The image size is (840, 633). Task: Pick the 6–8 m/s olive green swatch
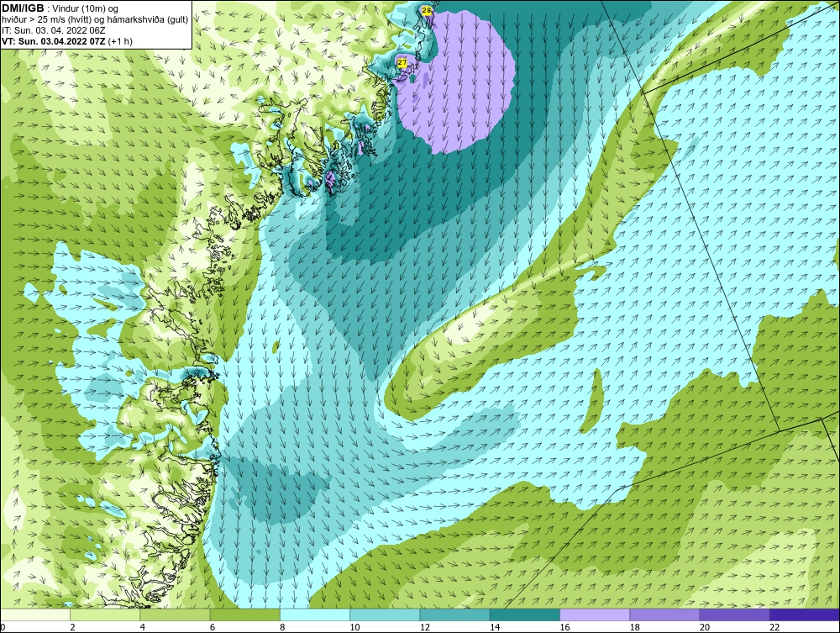(x=244, y=615)
